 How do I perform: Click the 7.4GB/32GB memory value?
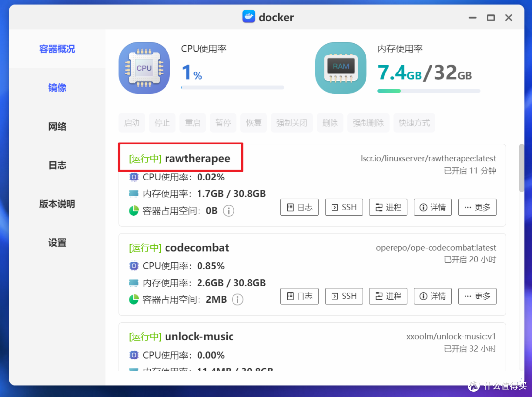[425, 72]
